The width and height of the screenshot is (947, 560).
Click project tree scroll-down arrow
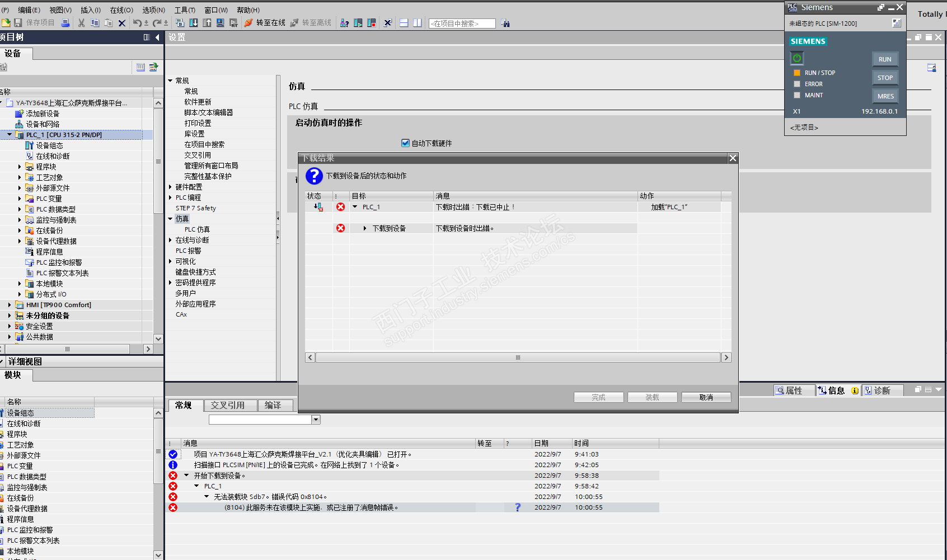tap(158, 338)
